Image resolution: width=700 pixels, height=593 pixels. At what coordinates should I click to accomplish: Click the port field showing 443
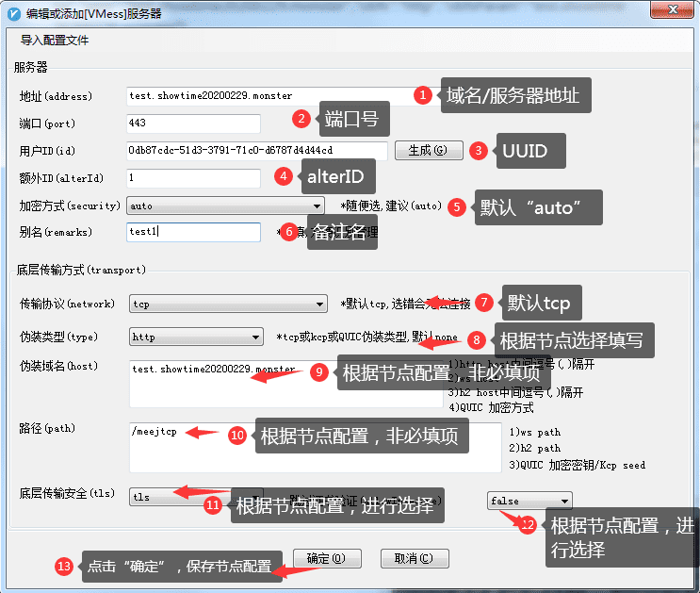[x=193, y=124]
